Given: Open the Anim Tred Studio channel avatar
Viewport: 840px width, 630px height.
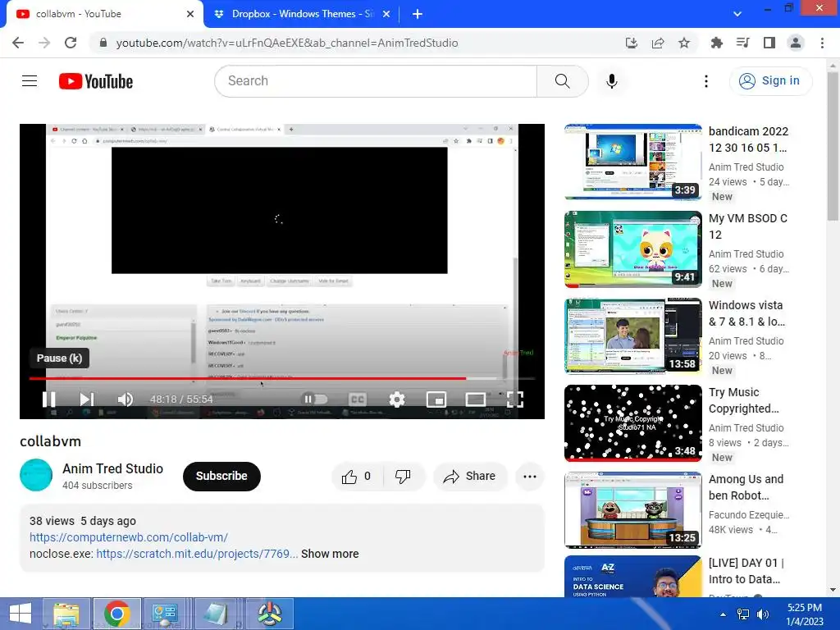Looking at the screenshot, I should click(36, 475).
